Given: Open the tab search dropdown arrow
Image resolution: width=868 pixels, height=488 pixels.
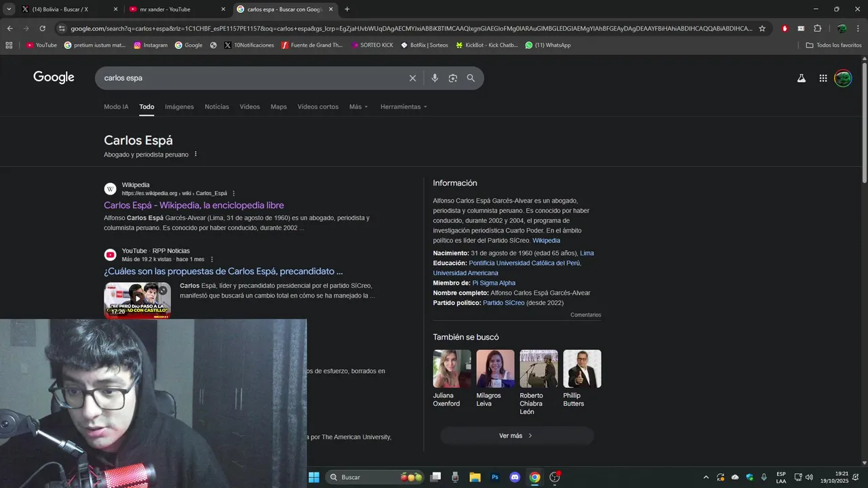Looking at the screenshot, I should 9,9.
